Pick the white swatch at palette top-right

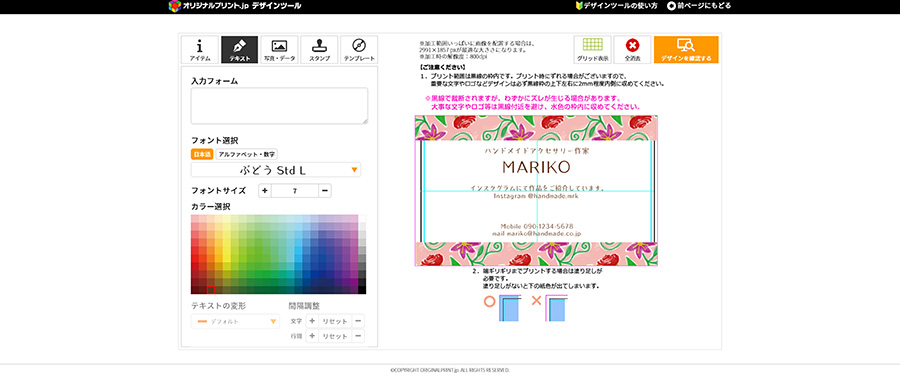tap(362, 219)
